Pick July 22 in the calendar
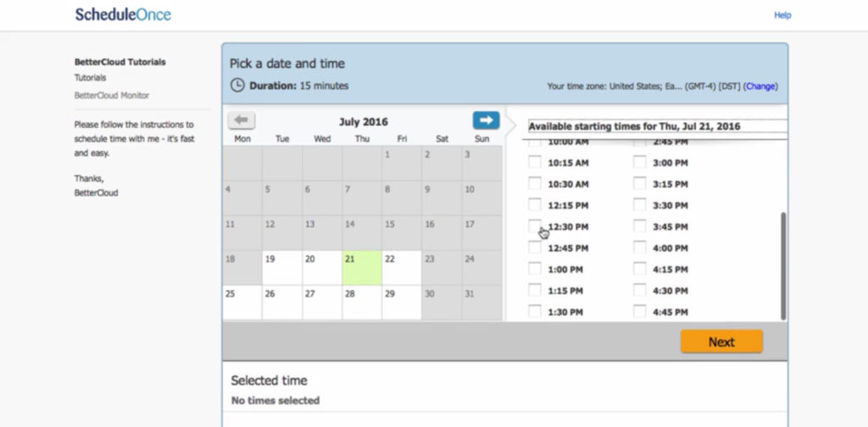The width and height of the screenshot is (868, 427). tap(401, 268)
